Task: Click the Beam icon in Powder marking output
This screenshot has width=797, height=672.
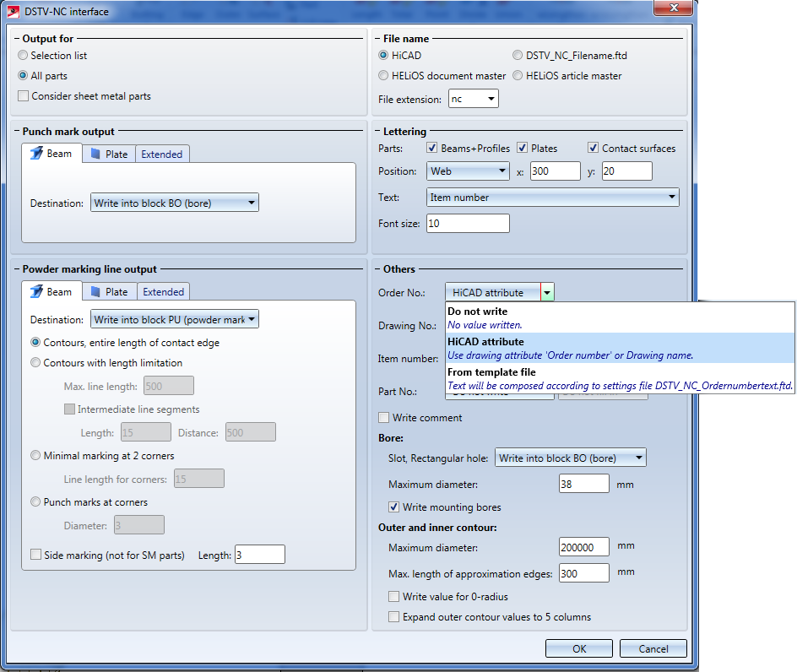Action: (36, 291)
